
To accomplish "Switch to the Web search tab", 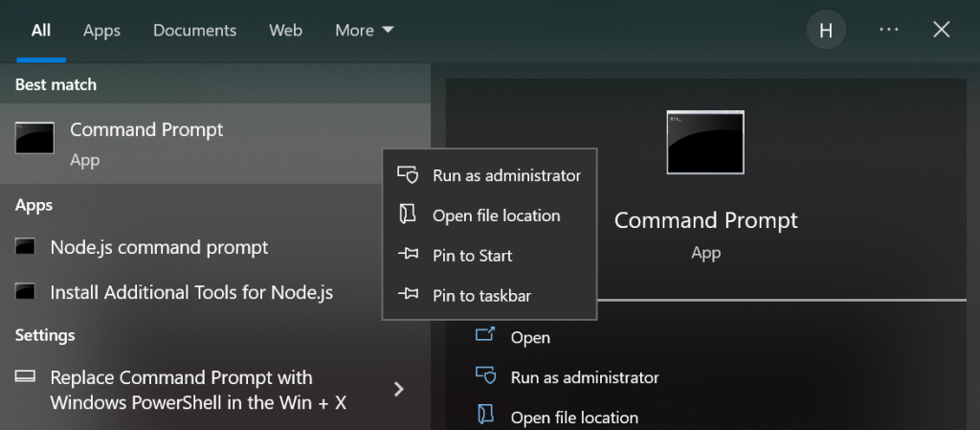I will pyautogui.click(x=285, y=31).
